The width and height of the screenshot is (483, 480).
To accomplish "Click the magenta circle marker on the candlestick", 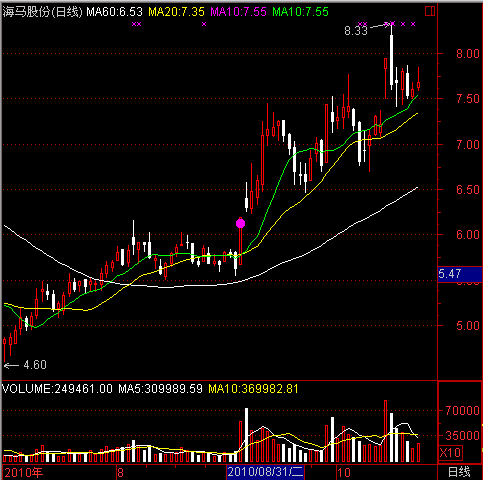I will (240, 223).
